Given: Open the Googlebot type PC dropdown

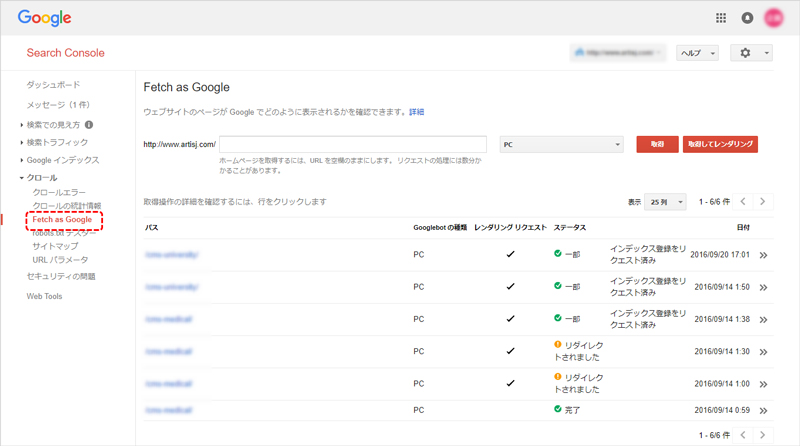Looking at the screenshot, I should pos(561,144).
